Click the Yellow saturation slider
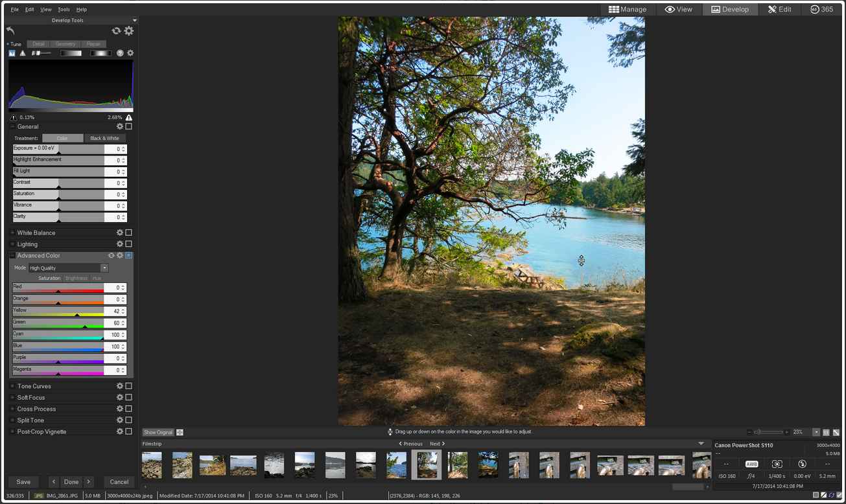This screenshot has height=504, width=846. click(x=58, y=314)
